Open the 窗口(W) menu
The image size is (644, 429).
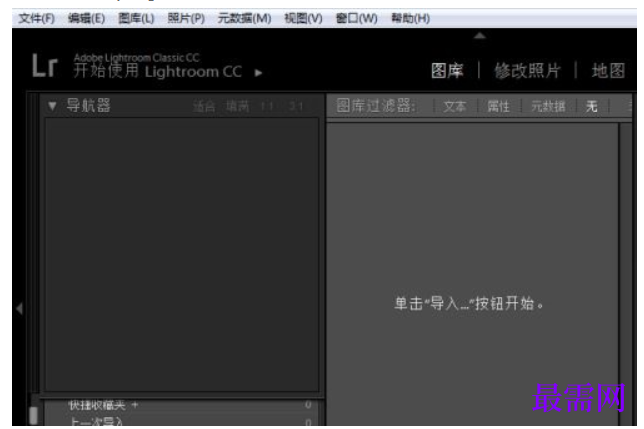point(356,18)
